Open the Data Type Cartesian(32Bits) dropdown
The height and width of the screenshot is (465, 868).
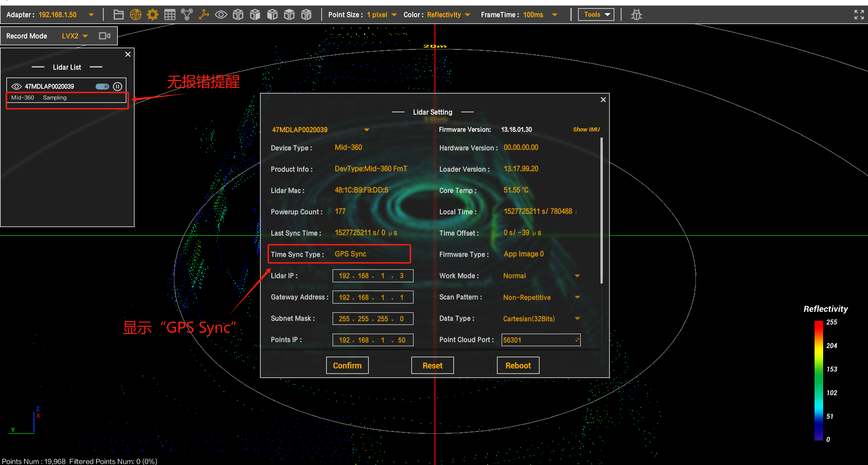point(577,319)
